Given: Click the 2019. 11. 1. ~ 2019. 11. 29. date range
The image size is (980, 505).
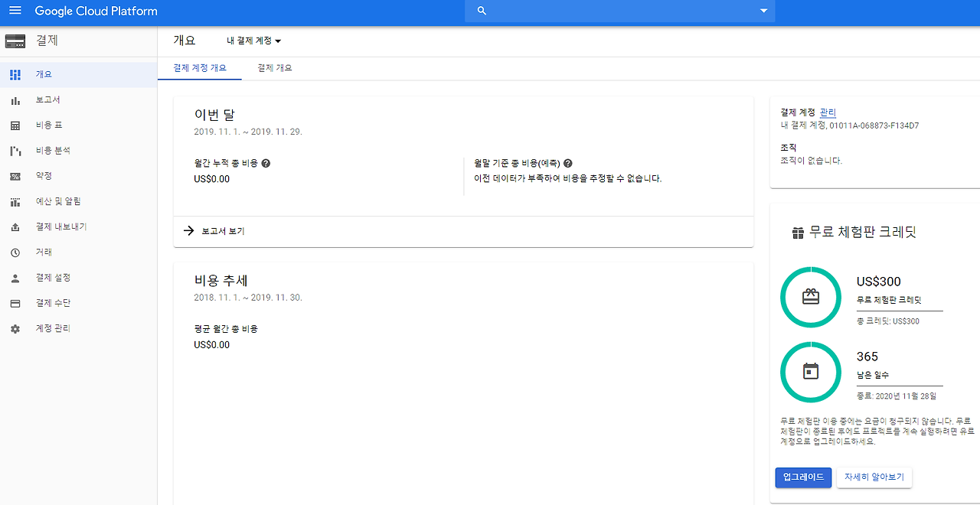Looking at the screenshot, I should [248, 132].
